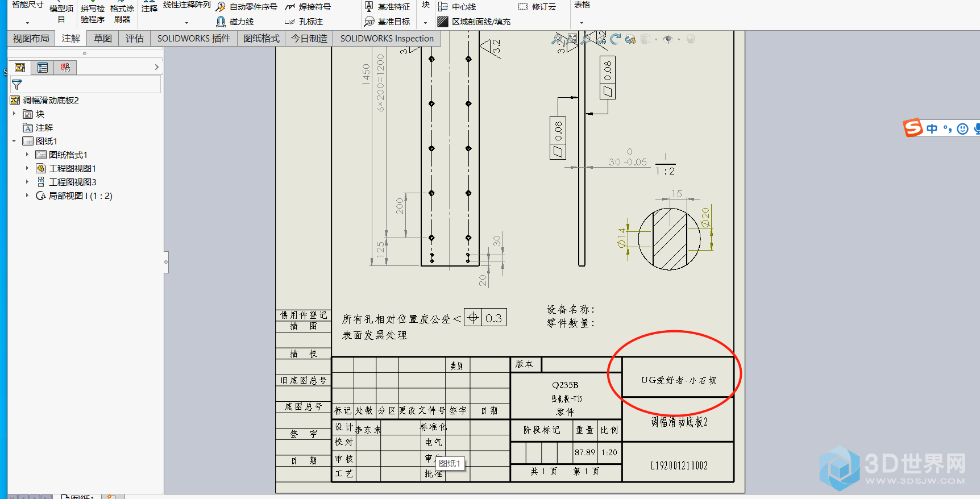Click the Sogou emoji smiley icon
The width and height of the screenshot is (980, 499).
point(962,129)
